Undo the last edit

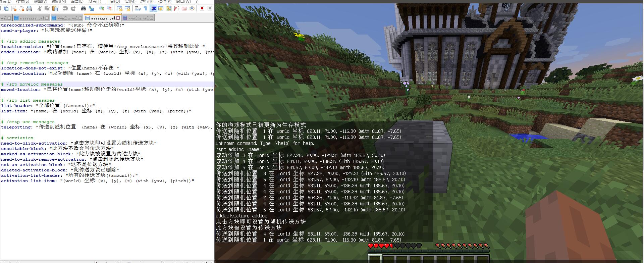pos(65,8)
